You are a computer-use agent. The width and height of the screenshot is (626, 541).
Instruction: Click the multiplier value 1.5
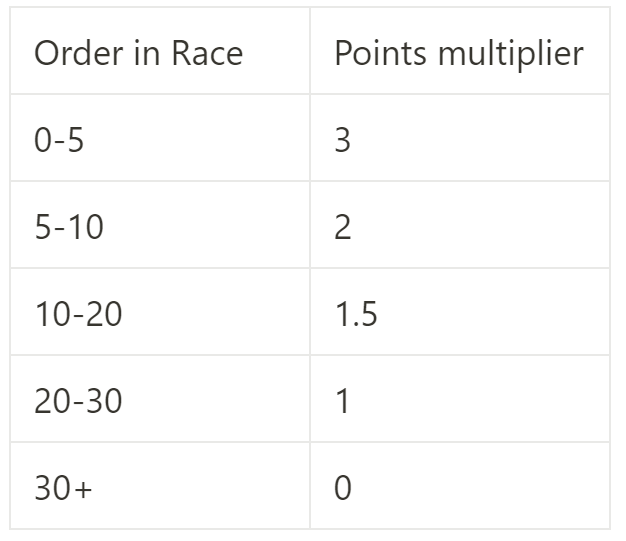(356, 315)
